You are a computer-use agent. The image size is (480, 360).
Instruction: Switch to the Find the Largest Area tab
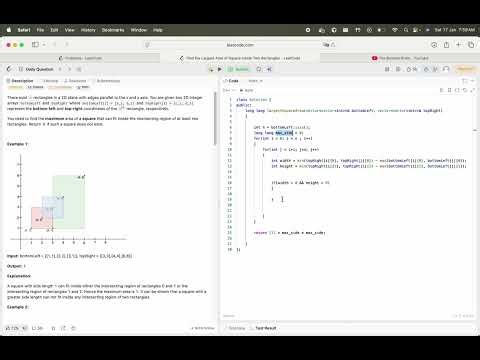[240, 58]
